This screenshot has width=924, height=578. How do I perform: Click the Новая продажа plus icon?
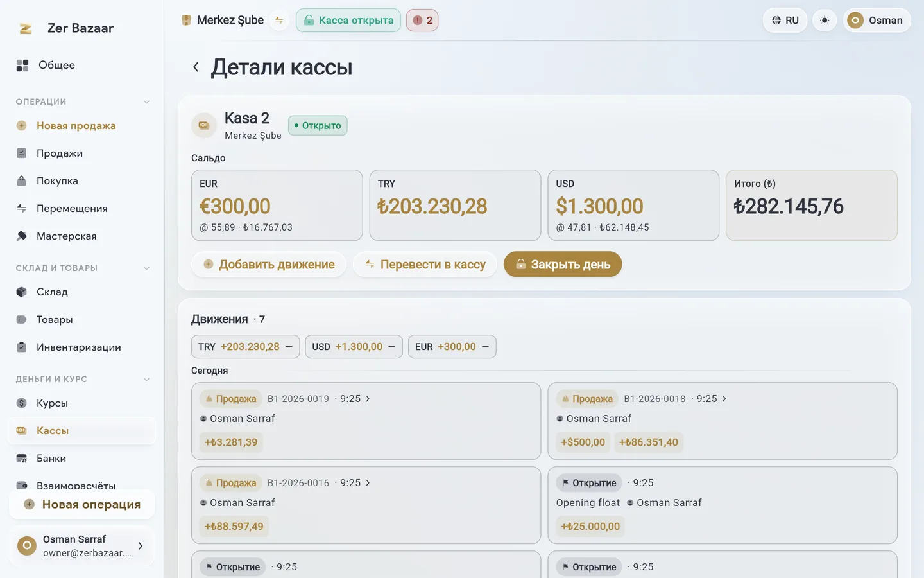point(22,126)
